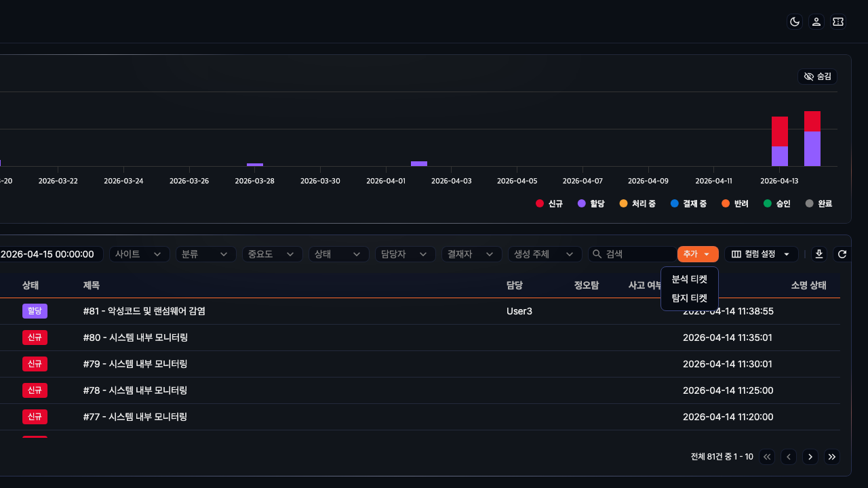Open the 컬럼 설정 button
Viewport: 868px width, 488px height.
pyautogui.click(x=761, y=254)
